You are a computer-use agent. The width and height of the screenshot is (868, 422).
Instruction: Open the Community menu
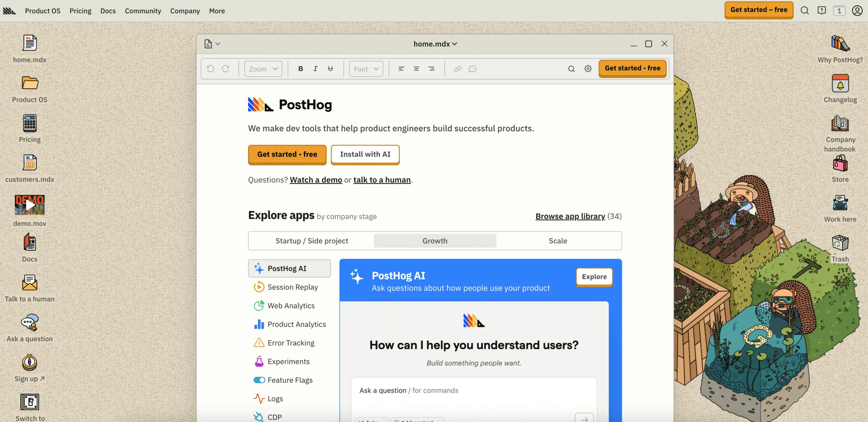143,11
